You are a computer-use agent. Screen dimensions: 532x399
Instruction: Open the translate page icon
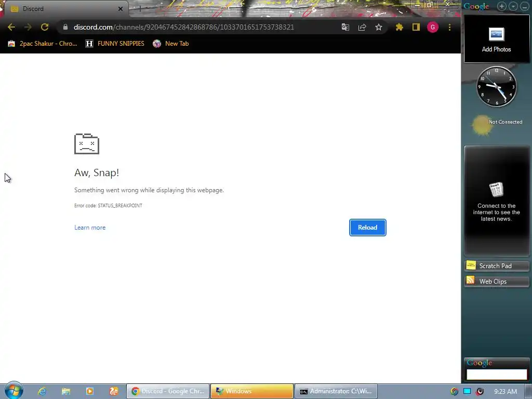tap(345, 27)
